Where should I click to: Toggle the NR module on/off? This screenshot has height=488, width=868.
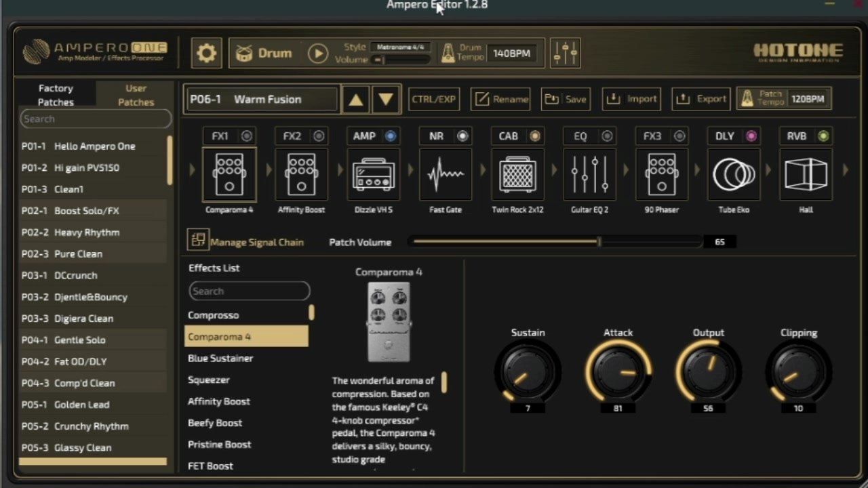tap(462, 136)
